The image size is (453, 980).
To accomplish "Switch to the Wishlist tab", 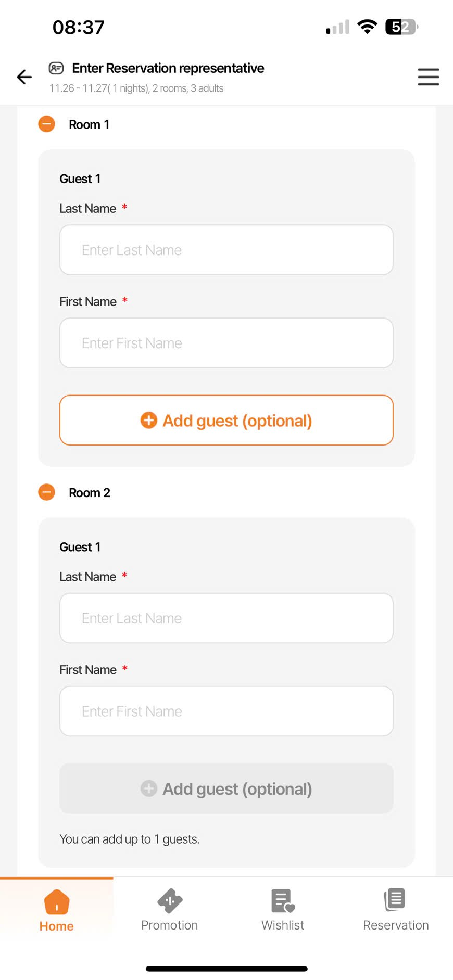I will (283, 910).
